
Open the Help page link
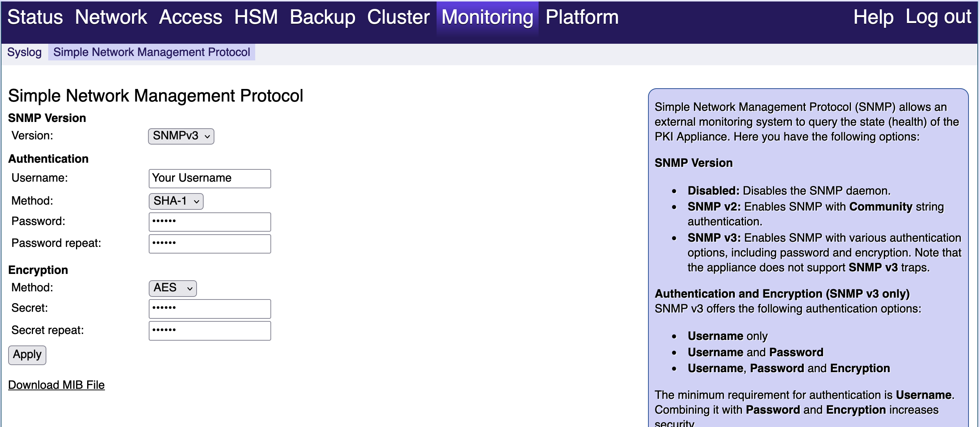click(873, 17)
